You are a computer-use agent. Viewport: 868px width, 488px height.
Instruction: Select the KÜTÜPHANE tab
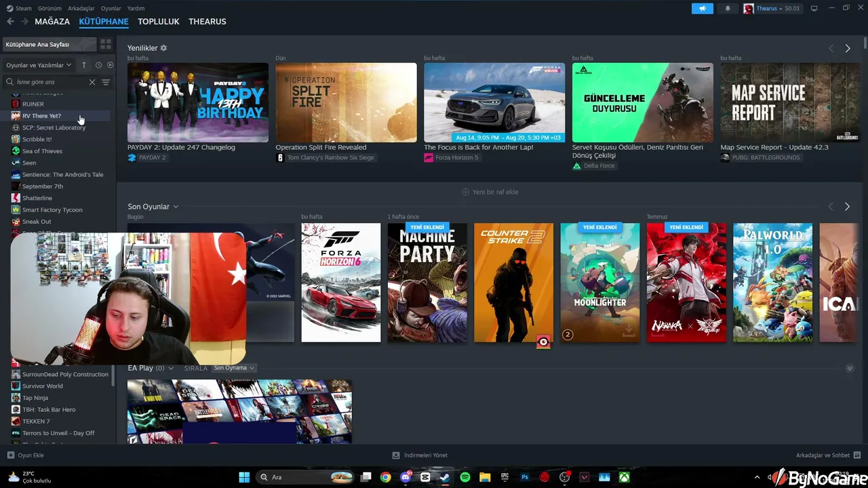[x=104, y=22]
